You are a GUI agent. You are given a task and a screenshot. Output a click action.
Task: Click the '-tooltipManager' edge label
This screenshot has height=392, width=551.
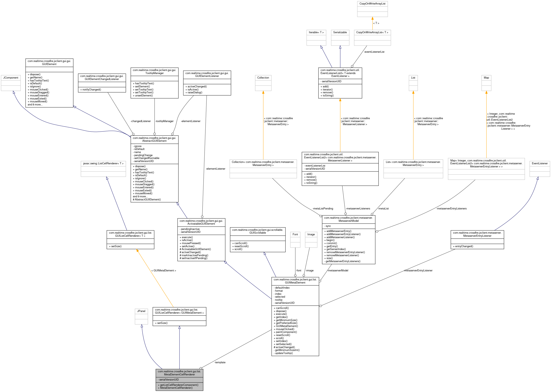(164, 121)
